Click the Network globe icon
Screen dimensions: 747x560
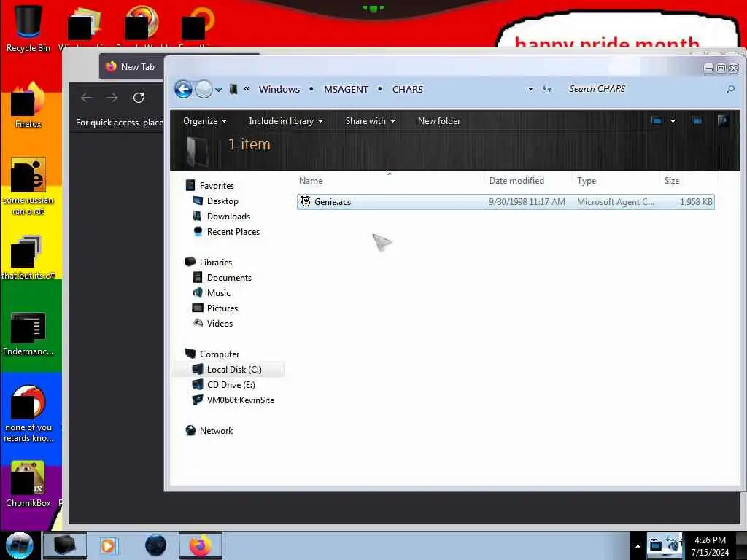click(190, 430)
